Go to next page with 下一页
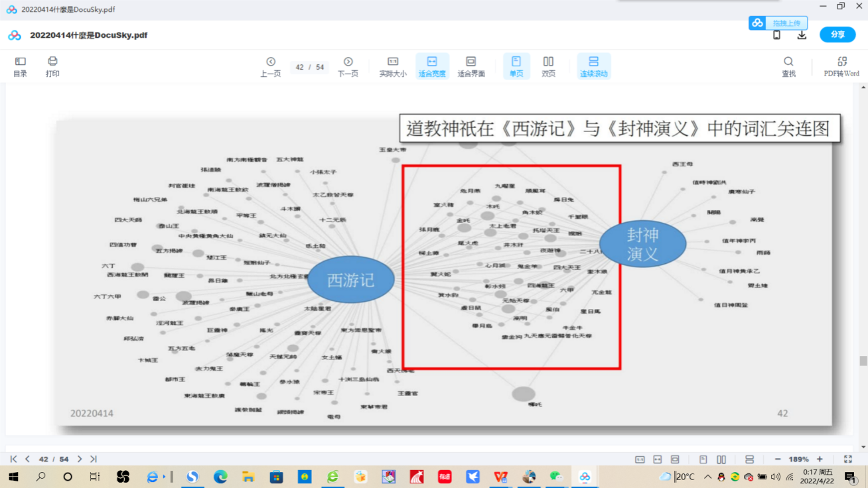Viewport: 868px width, 488px height. pos(348,66)
